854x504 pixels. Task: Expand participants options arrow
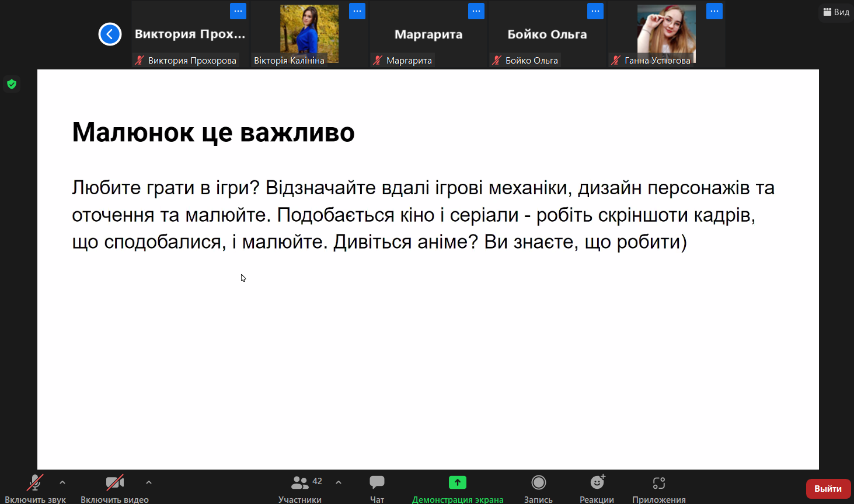(x=339, y=482)
